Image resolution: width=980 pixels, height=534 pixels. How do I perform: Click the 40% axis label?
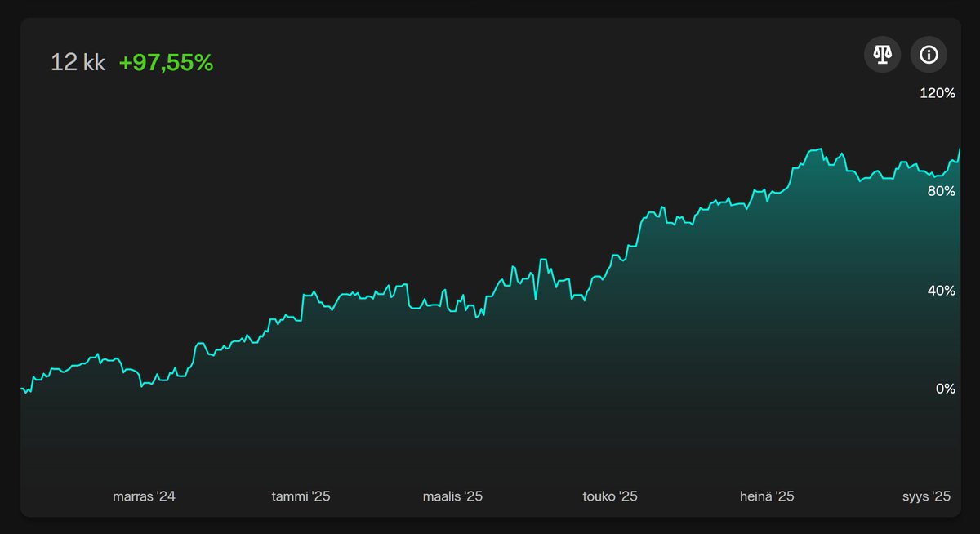(x=941, y=291)
